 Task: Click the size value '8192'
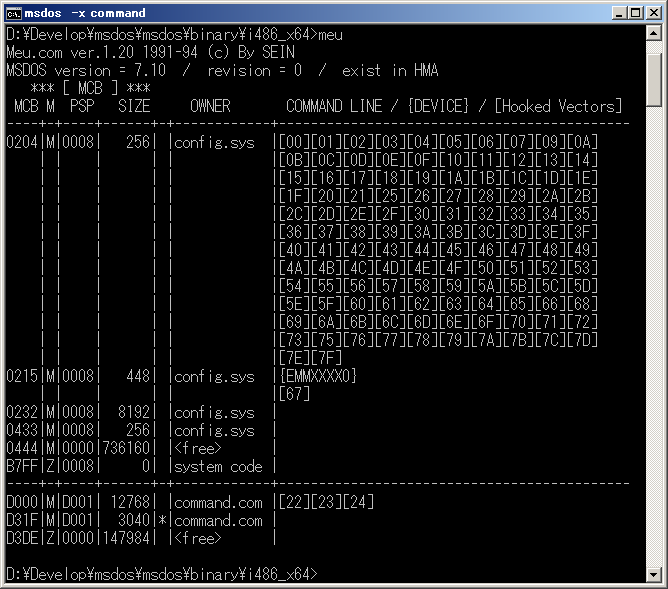(134, 413)
